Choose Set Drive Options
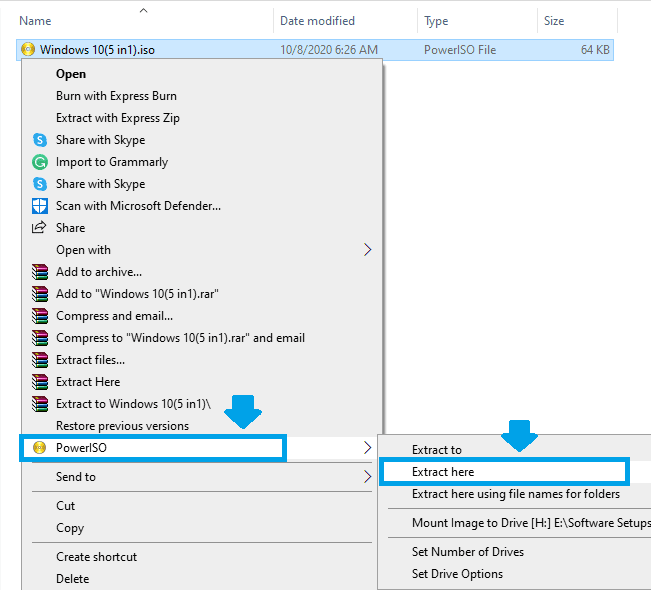 tap(457, 574)
